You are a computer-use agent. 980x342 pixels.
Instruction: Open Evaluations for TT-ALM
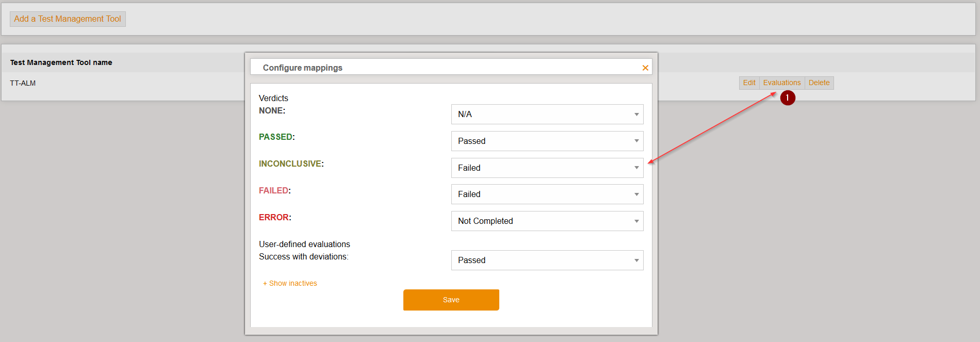(781, 83)
